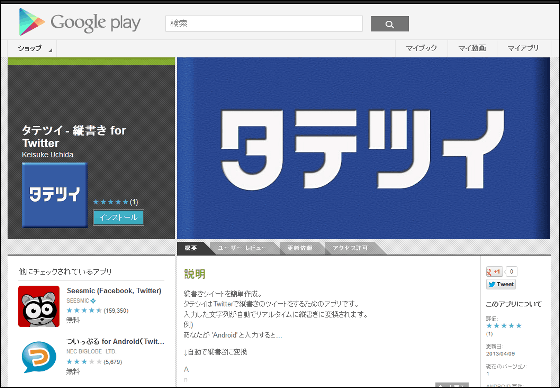
Task: Click the インストール button
Action: [119, 218]
